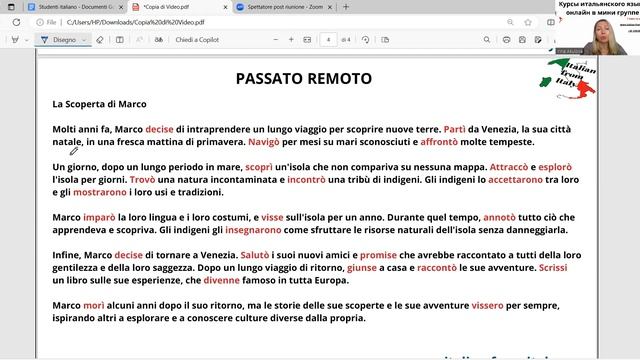Click the red word affrontò
The width and height of the screenshot is (640, 360).
tap(439, 142)
